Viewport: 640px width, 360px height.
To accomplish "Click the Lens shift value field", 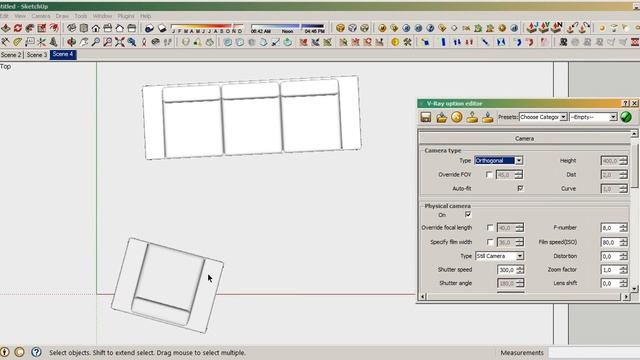I will pyautogui.click(x=610, y=283).
